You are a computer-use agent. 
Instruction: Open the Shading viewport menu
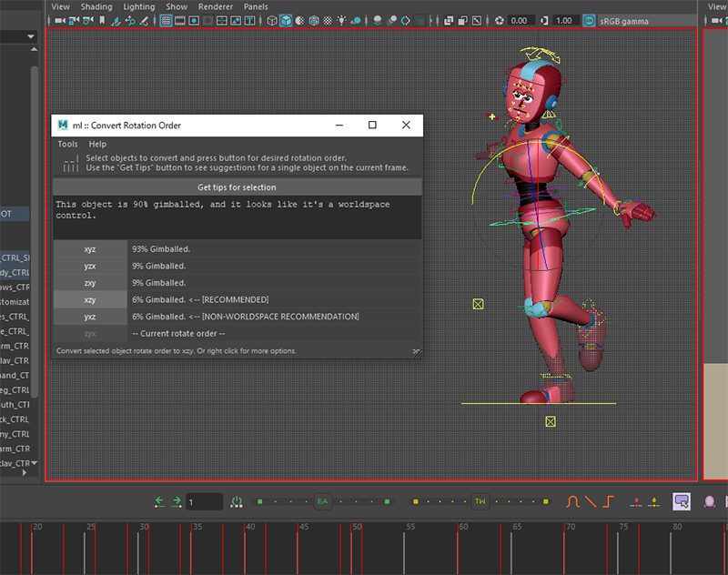(x=96, y=6)
